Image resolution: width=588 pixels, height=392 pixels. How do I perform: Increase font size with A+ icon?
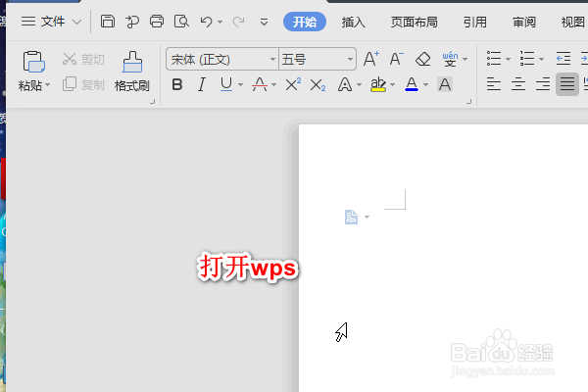(x=371, y=59)
